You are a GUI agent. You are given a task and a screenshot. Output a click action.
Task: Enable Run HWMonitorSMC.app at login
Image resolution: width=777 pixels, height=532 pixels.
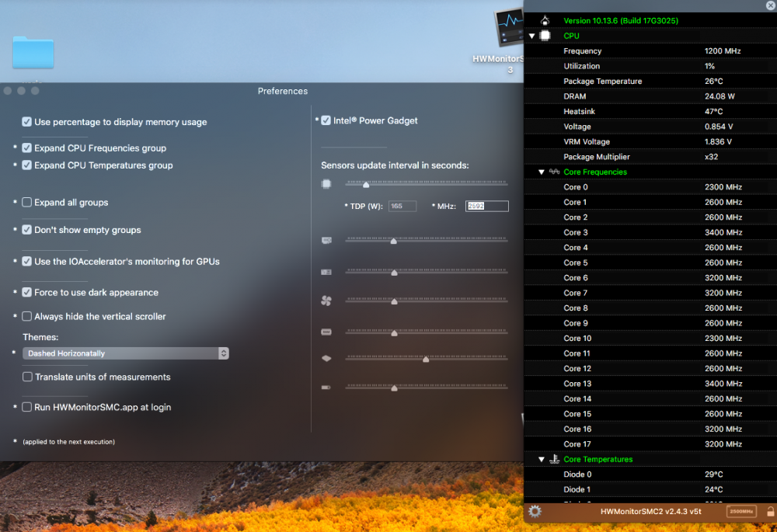coord(26,407)
